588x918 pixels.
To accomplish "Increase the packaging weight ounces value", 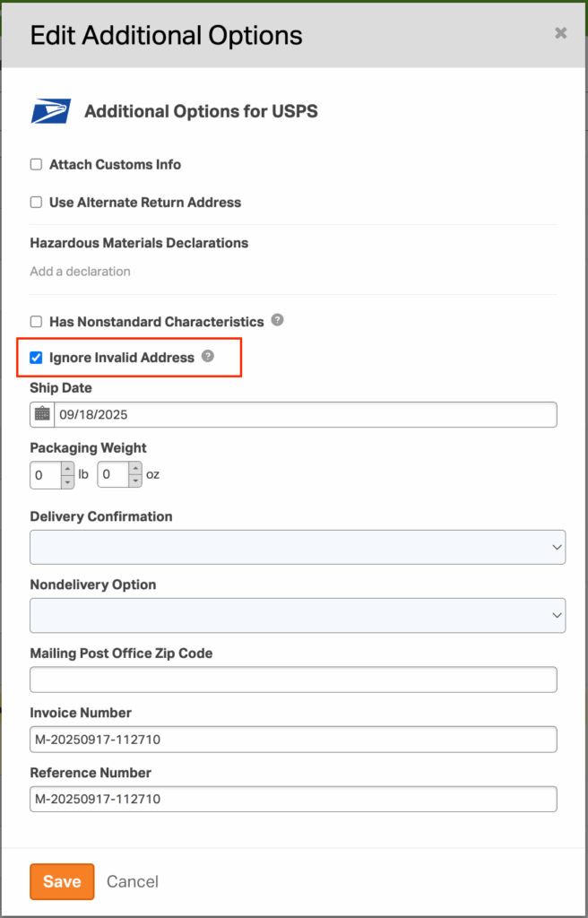I will (135, 467).
